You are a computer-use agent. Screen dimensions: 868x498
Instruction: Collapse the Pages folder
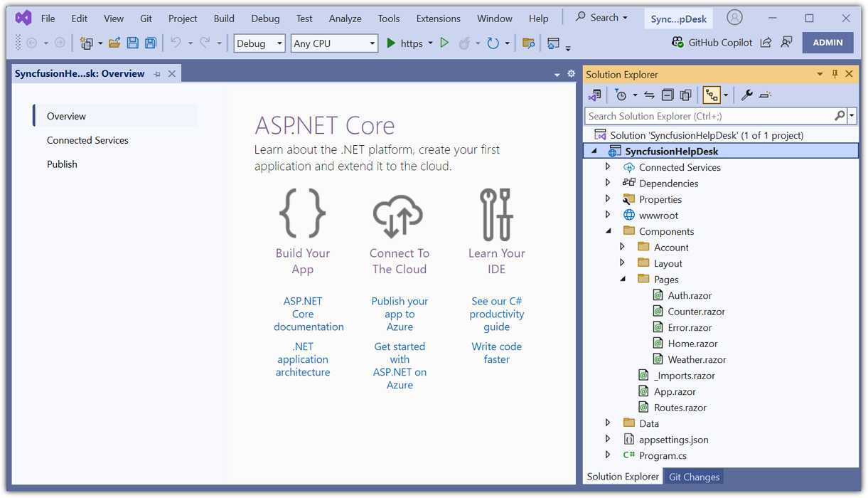(x=623, y=279)
